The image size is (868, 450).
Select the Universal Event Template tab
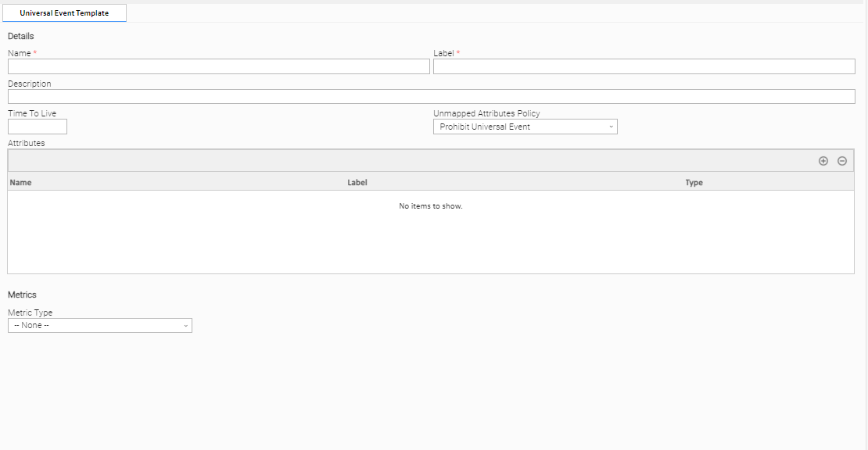click(x=64, y=13)
